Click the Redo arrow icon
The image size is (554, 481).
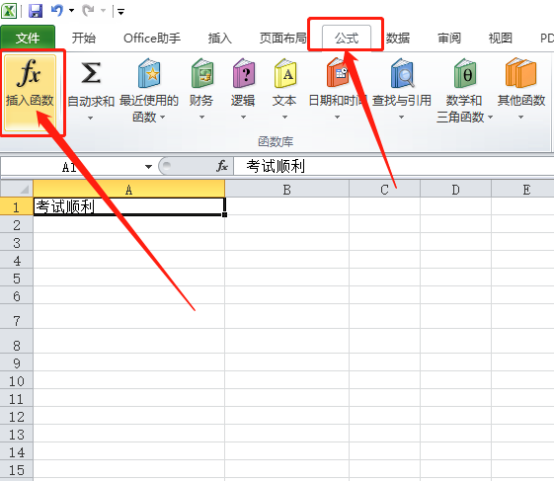click(88, 11)
